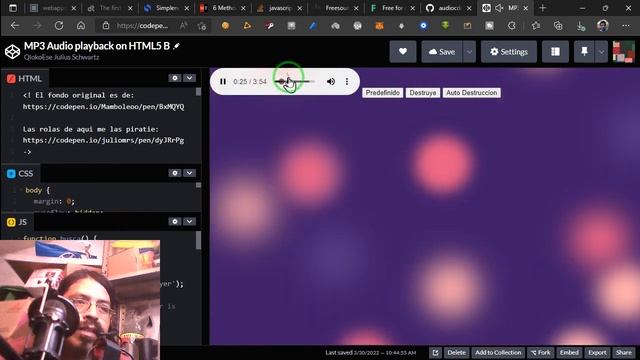Image resolution: width=640 pixels, height=360 pixels.
Task: Open the browser settings and more menu
Action: [x=625, y=26]
